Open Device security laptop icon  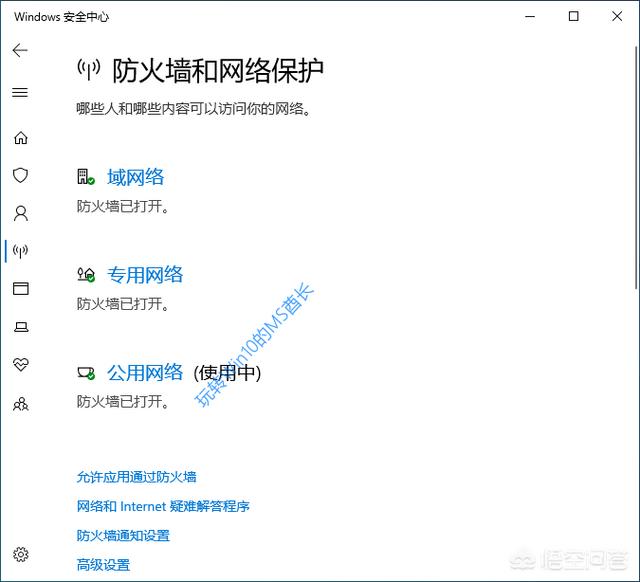[x=20, y=327]
